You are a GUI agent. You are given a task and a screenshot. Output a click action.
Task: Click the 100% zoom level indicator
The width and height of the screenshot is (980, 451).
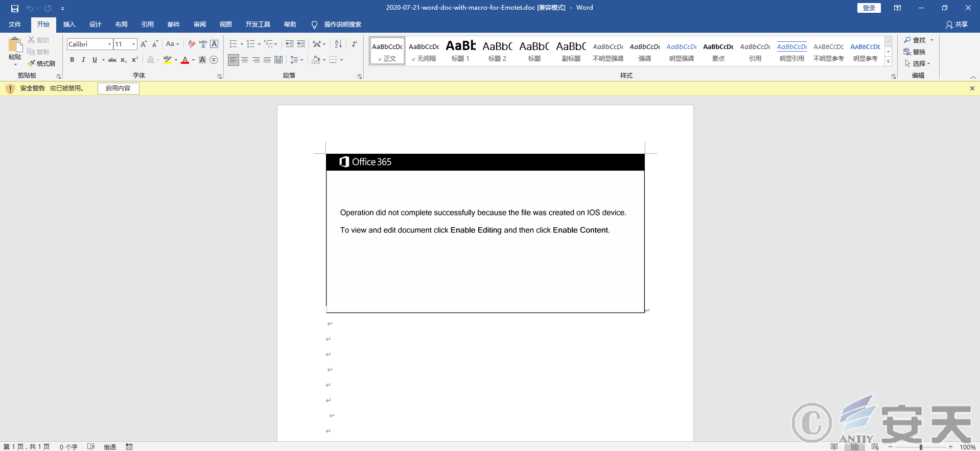point(967,447)
